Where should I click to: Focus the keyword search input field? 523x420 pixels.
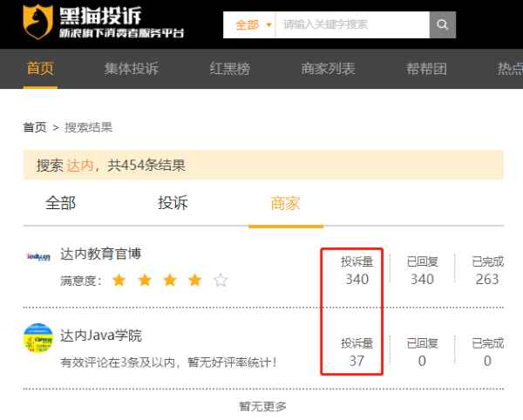352,24
